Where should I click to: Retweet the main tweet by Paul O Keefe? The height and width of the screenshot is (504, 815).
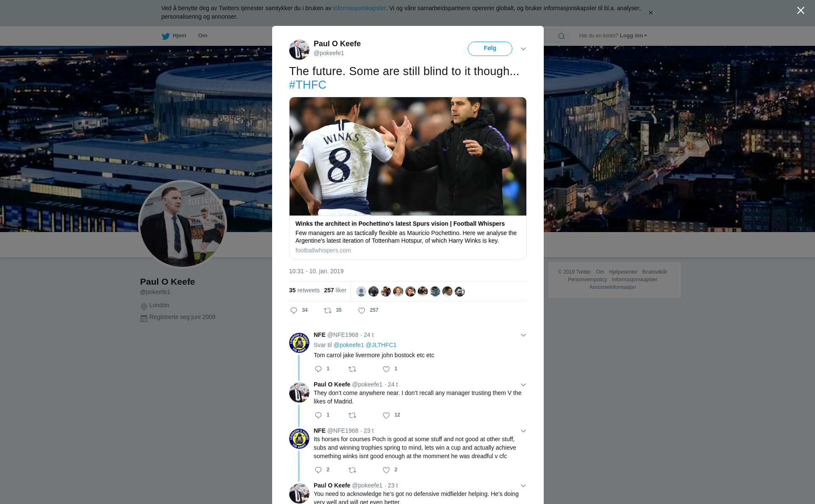tap(328, 311)
